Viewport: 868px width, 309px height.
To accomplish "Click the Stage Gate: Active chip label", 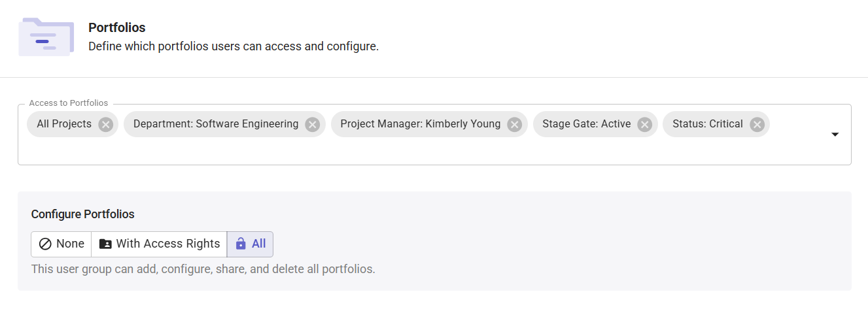I will 587,124.
